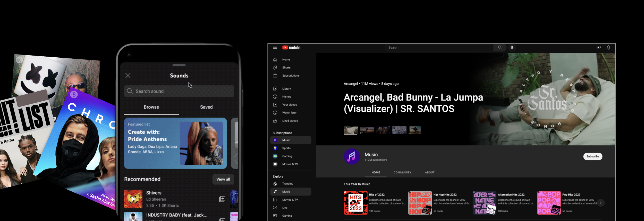The width and height of the screenshot is (644, 221).
Task: Click the Hip Hop Hits 2022 title
Action: point(445,195)
